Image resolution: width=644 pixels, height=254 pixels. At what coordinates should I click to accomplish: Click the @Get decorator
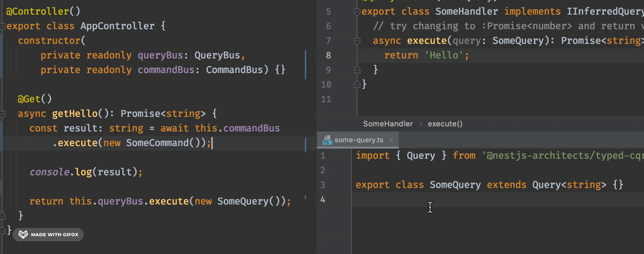[35, 99]
